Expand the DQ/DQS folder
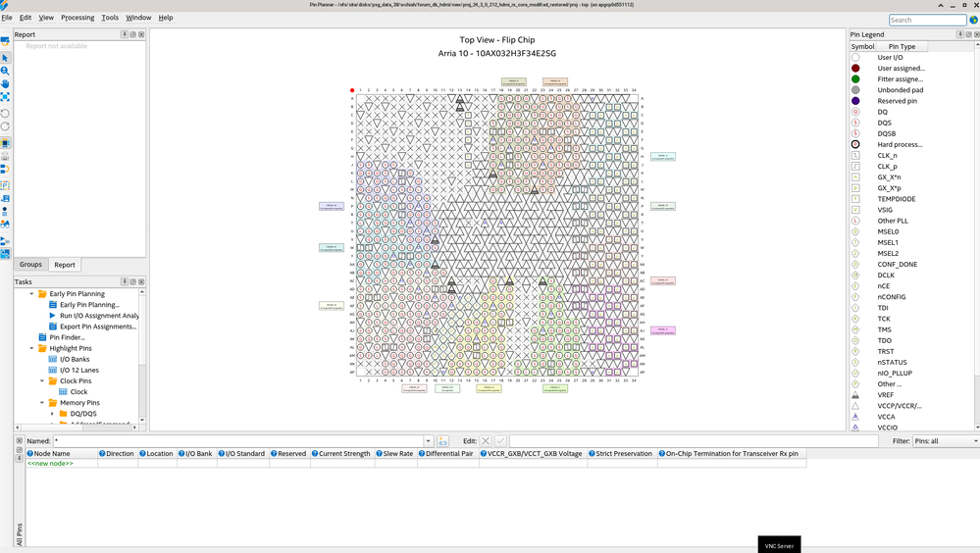This screenshot has width=980, height=553. click(53, 414)
